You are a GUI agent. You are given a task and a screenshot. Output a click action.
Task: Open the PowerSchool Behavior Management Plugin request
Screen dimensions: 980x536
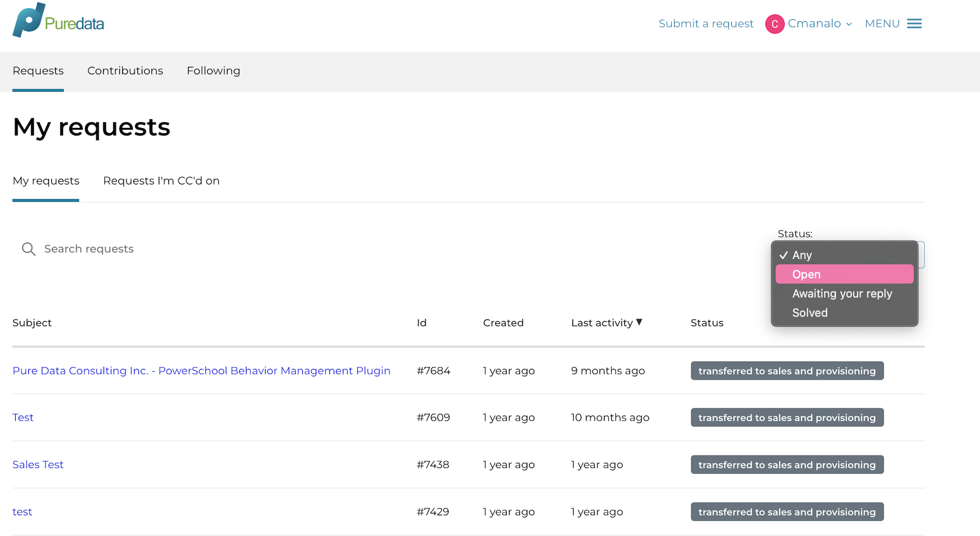201,371
